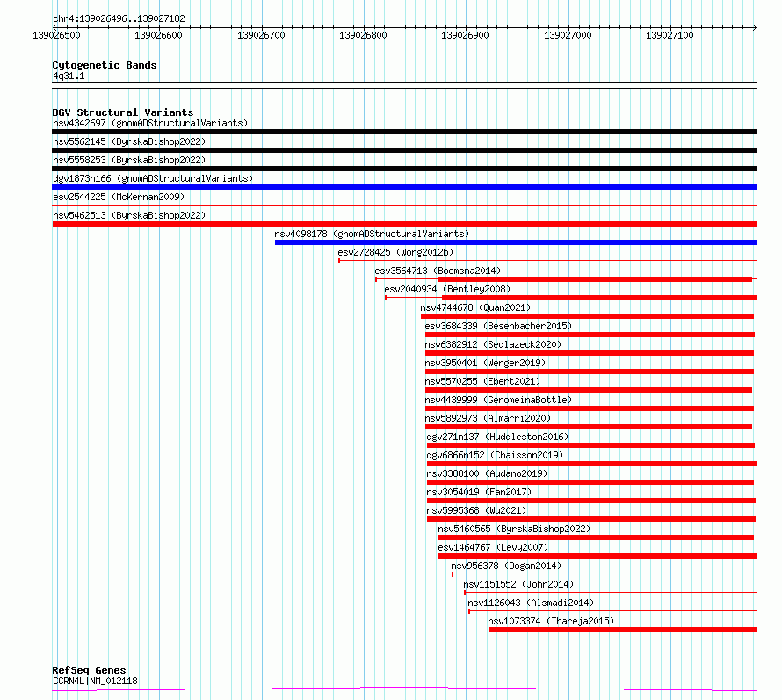Viewport: 782px width, 700px height.
Task: Open nsv5460565 (ByrskaBishop2022) variant
Action: (514, 529)
